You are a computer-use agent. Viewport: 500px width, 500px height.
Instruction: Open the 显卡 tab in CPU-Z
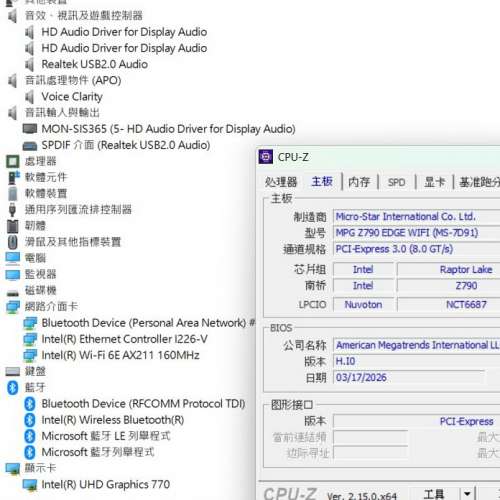434,182
